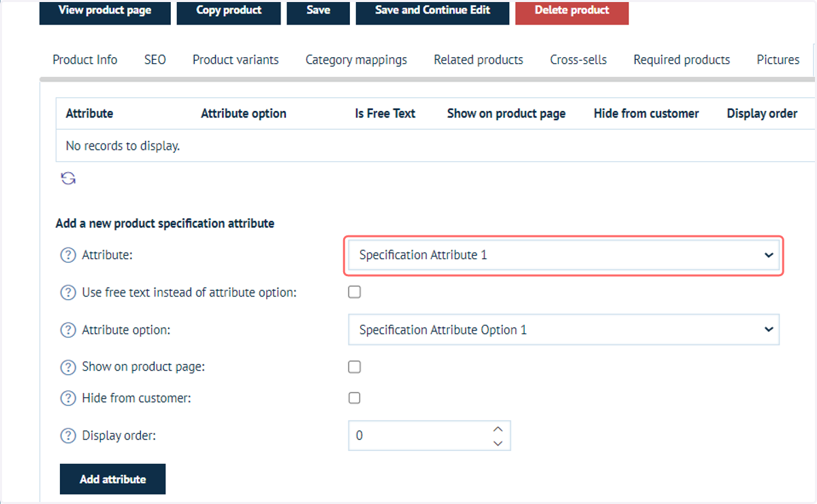This screenshot has height=504, width=817.
Task: Refresh the specification attributes grid
Action: (68, 179)
